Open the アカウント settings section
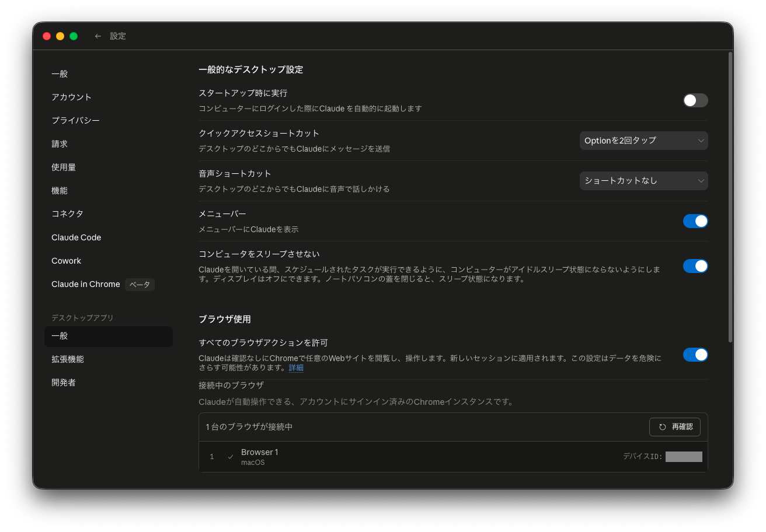 tap(108, 97)
